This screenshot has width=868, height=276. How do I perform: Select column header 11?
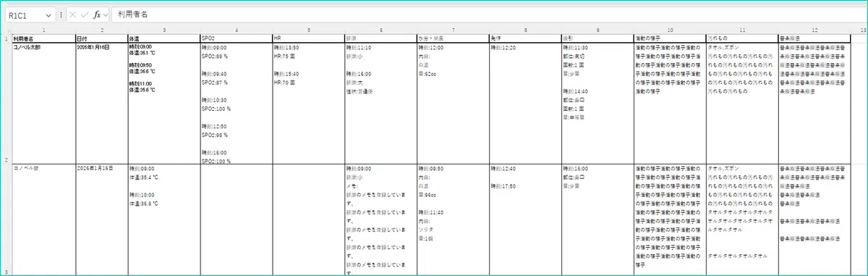click(742, 30)
